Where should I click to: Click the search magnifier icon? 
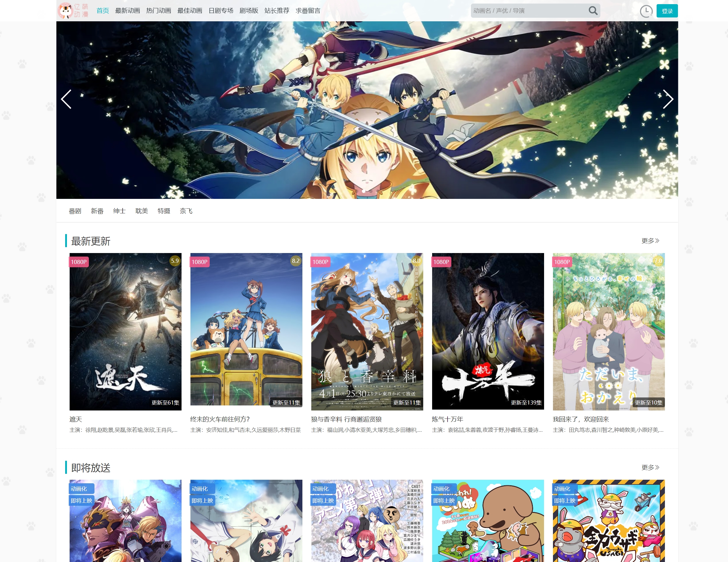pyautogui.click(x=593, y=11)
